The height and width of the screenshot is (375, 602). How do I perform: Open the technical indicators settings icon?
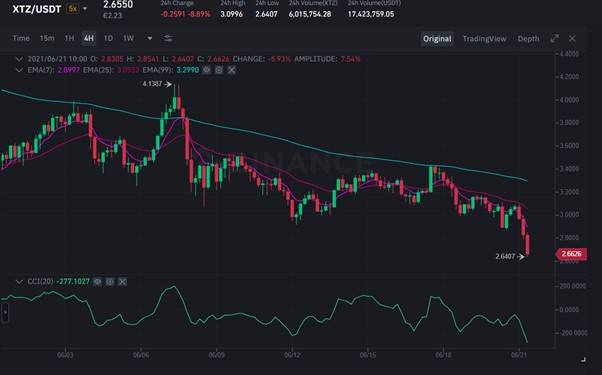click(x=168, y=38)
